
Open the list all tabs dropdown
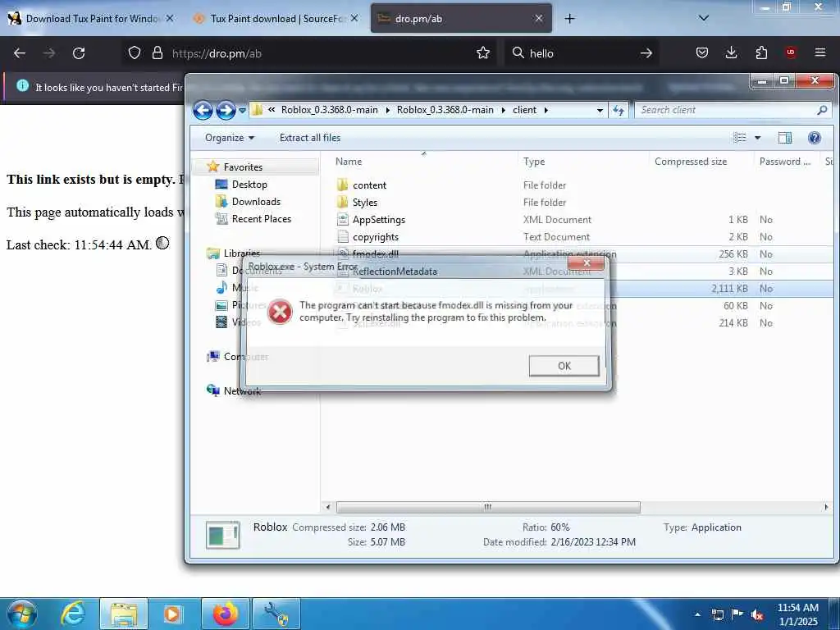[704, 18]
